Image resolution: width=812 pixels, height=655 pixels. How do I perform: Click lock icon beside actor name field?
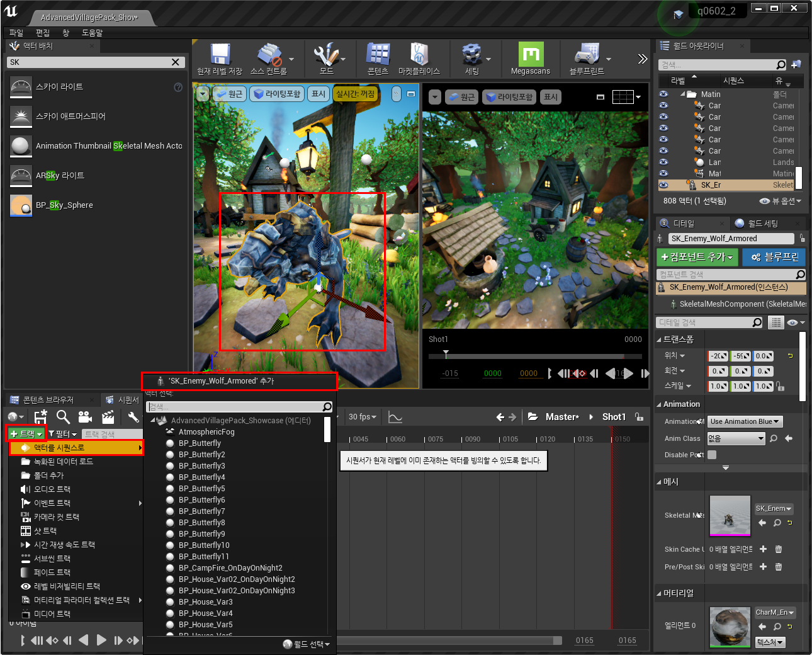[802, 238]
